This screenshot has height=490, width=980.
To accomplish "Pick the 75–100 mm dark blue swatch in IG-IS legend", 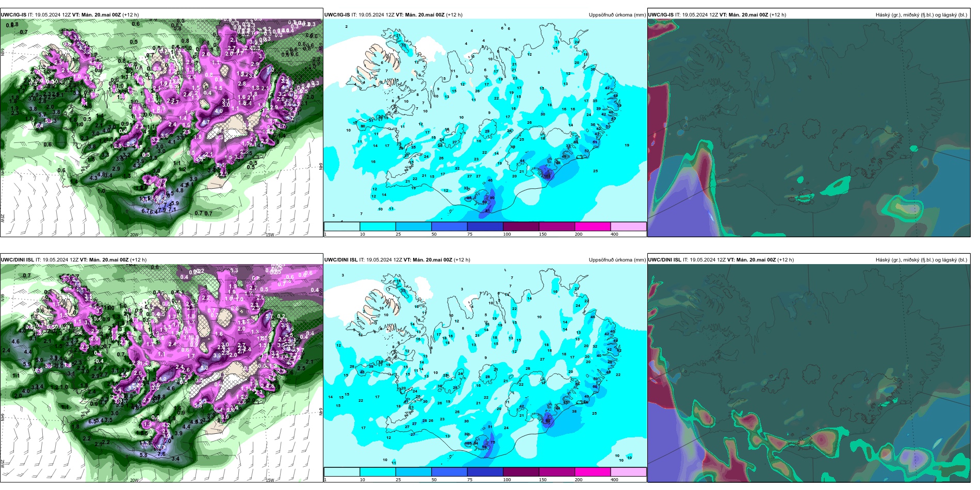I will pos(485,226).
